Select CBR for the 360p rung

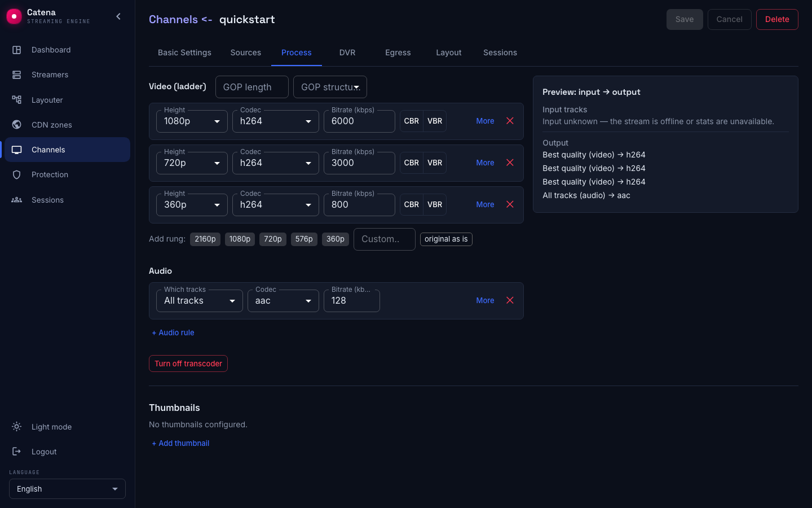[412, 204]
